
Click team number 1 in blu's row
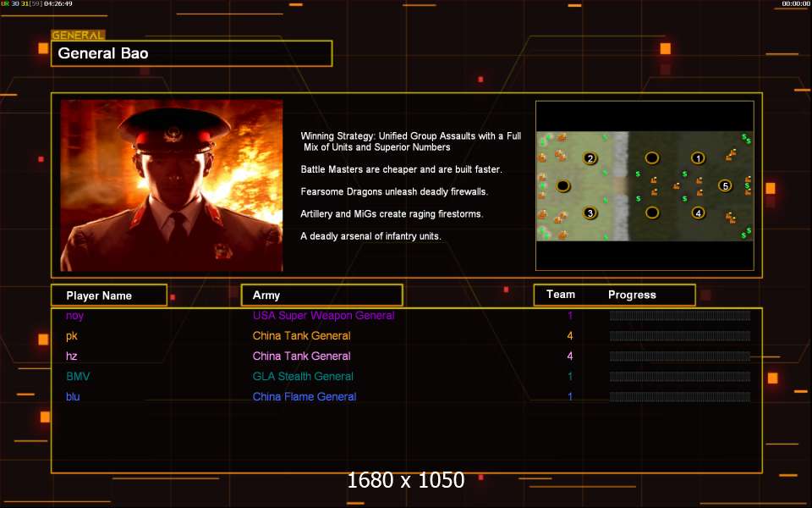point(569,396)
